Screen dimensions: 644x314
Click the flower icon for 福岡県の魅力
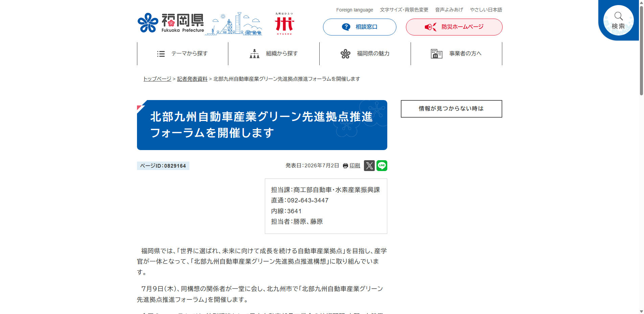point(345,54)
